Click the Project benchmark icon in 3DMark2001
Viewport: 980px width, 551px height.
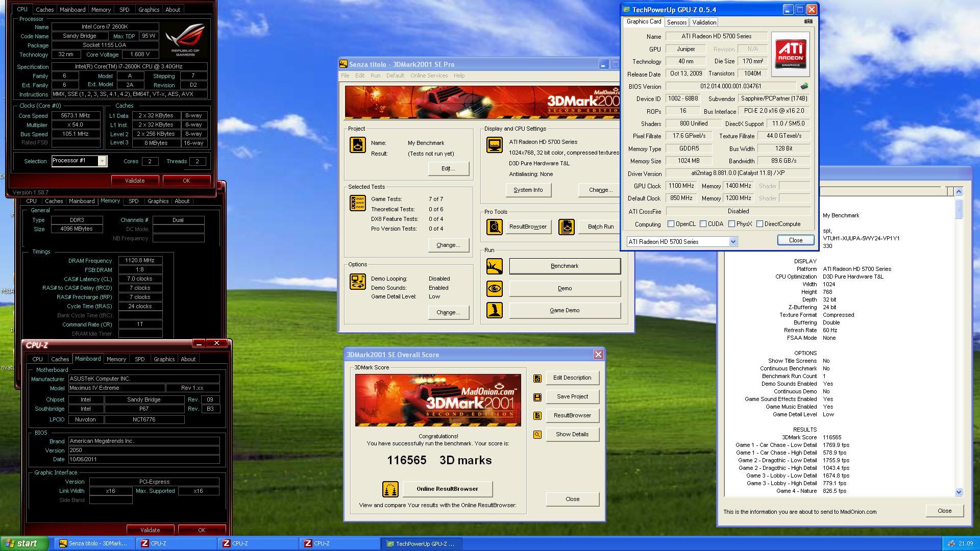click(x=357, y=145)
